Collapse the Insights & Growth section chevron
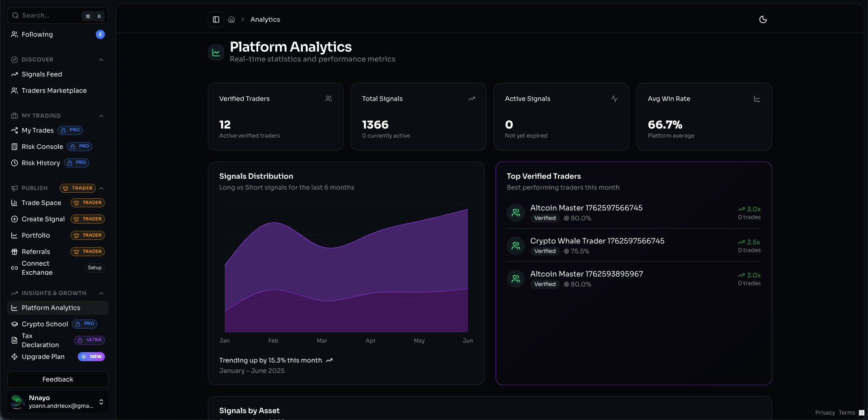 [101, 293]
